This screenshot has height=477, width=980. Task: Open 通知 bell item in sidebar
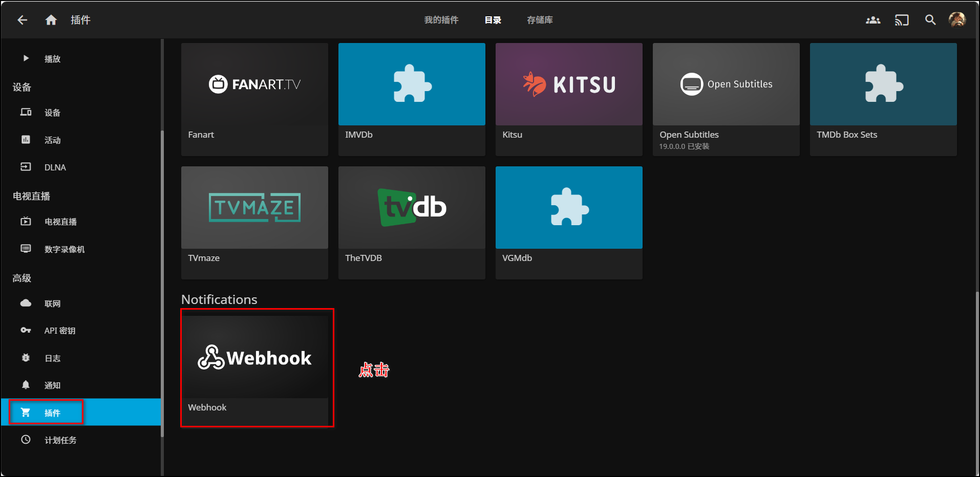click(52, 385)
